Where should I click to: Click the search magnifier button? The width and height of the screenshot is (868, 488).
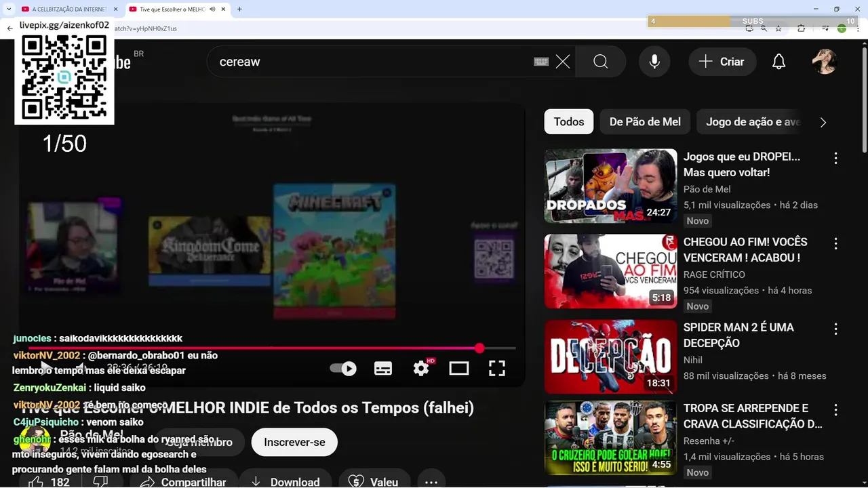pyautogui.click(x=601, y=62)
